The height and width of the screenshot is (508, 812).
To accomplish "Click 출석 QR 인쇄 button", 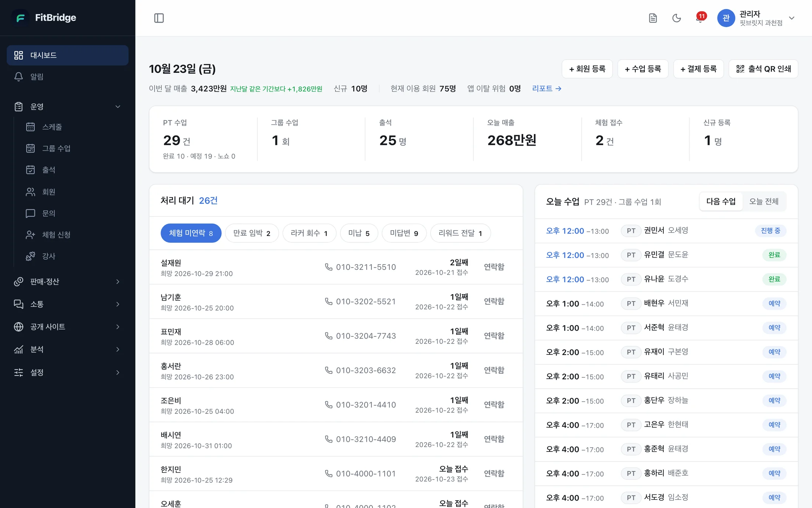I will (763, 69).
